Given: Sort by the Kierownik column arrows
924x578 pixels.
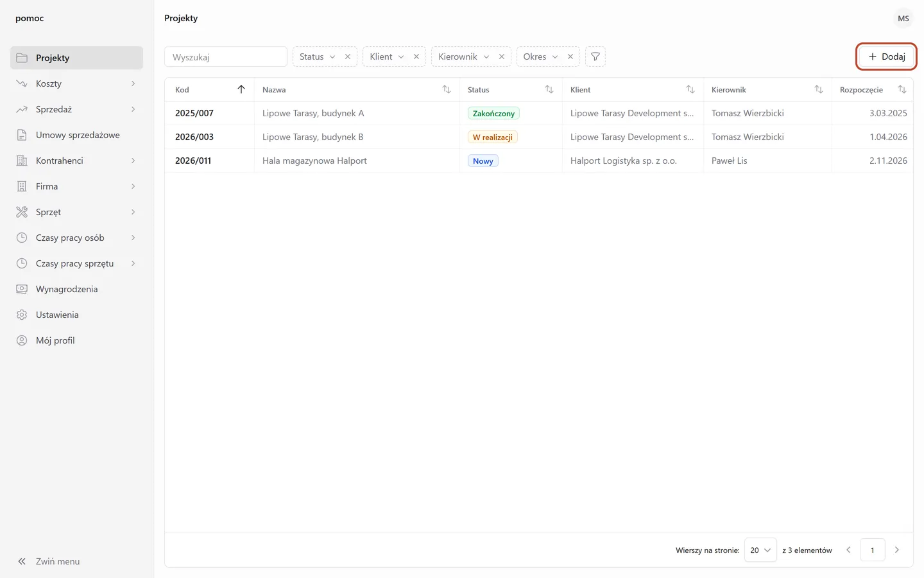Looking at the screenshot, I should coord(819,89).
